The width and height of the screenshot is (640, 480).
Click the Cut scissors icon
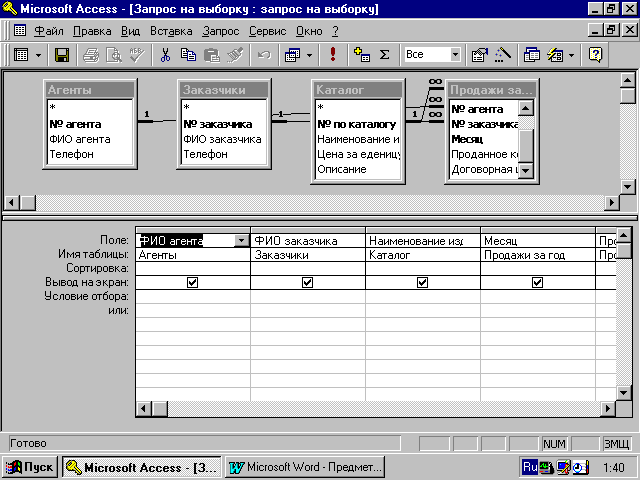coord(165,55)
